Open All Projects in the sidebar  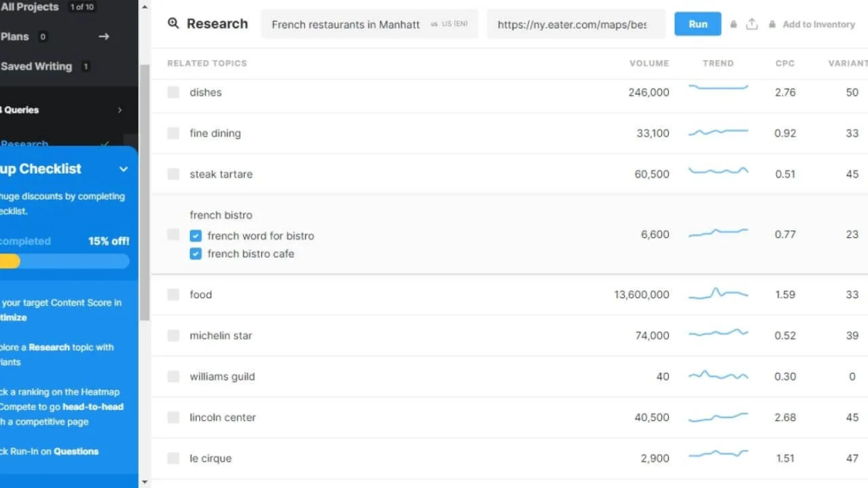[x=30, y=7]
